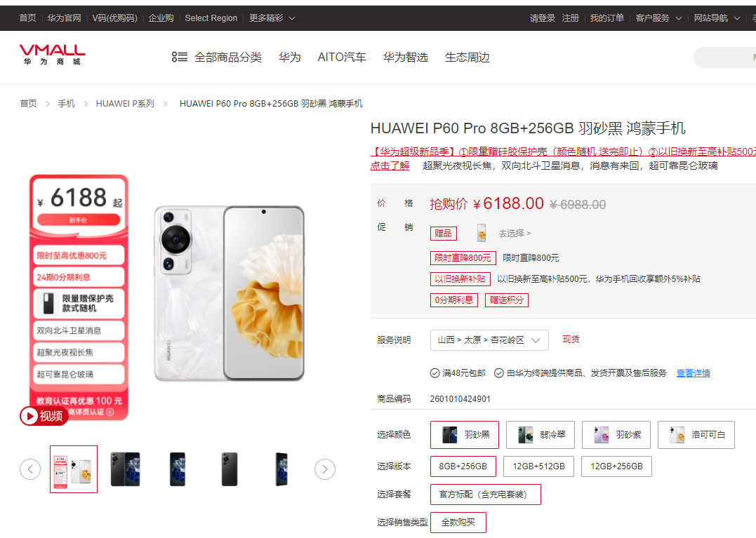Click the education certification icon on the promo banner
756x538 pixels.
coord(110,412)
